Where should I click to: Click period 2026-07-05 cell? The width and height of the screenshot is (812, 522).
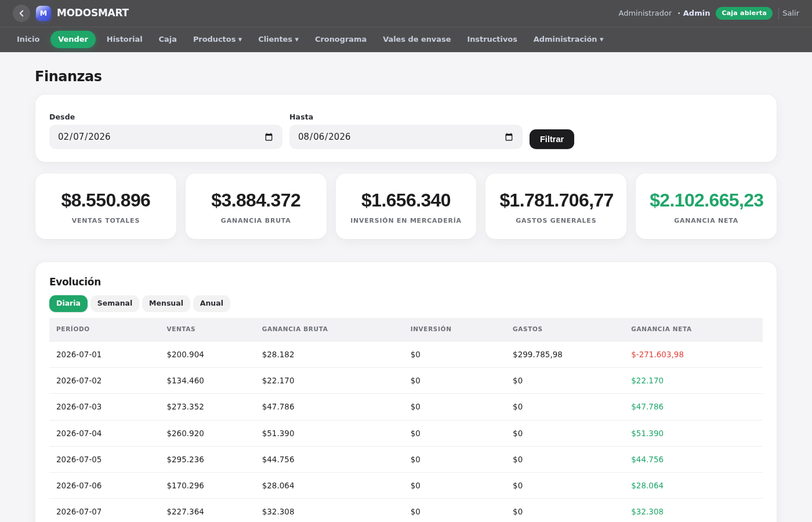point(79,459)
